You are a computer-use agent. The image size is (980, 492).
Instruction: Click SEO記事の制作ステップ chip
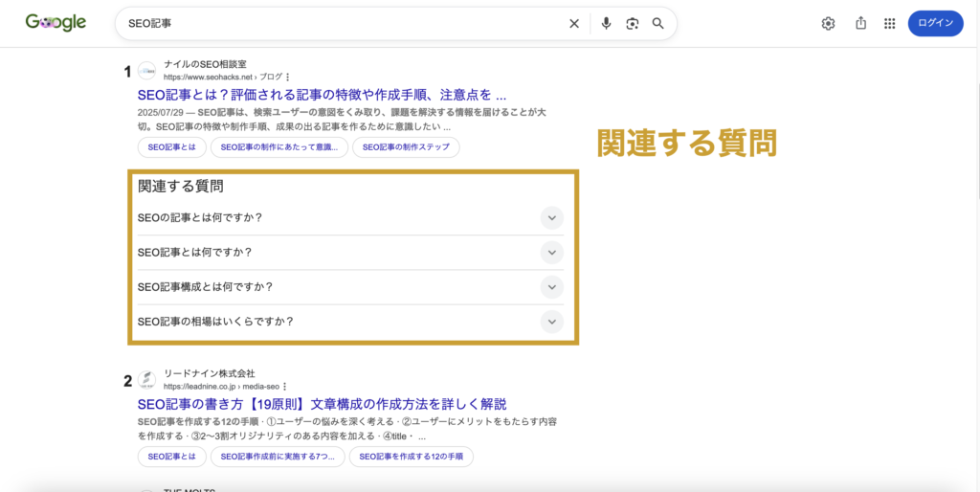coord(406,147)
